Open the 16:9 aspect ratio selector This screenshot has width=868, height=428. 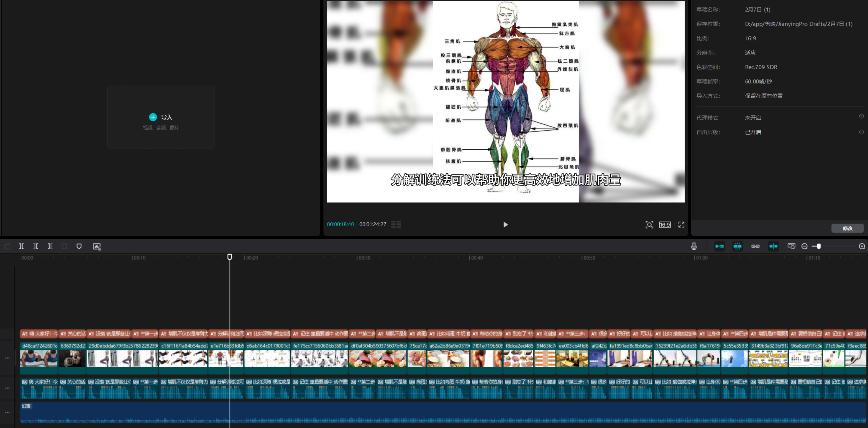(665, 224)
